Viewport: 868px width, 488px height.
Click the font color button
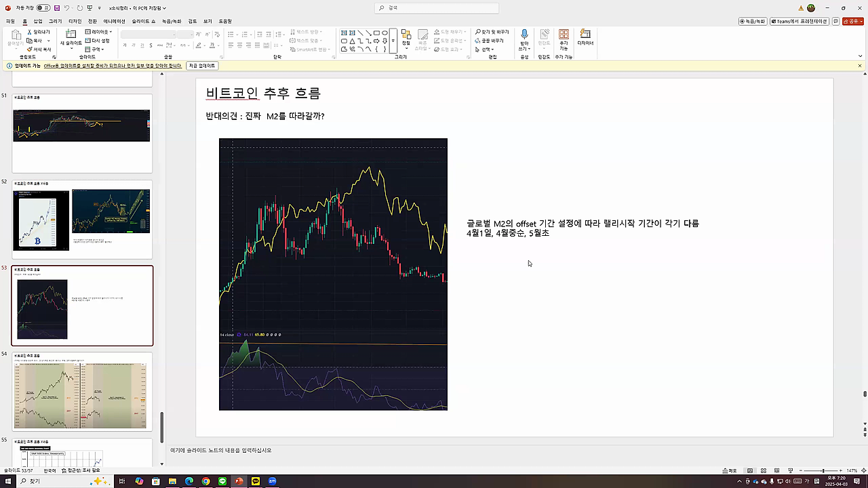point(212,45)
